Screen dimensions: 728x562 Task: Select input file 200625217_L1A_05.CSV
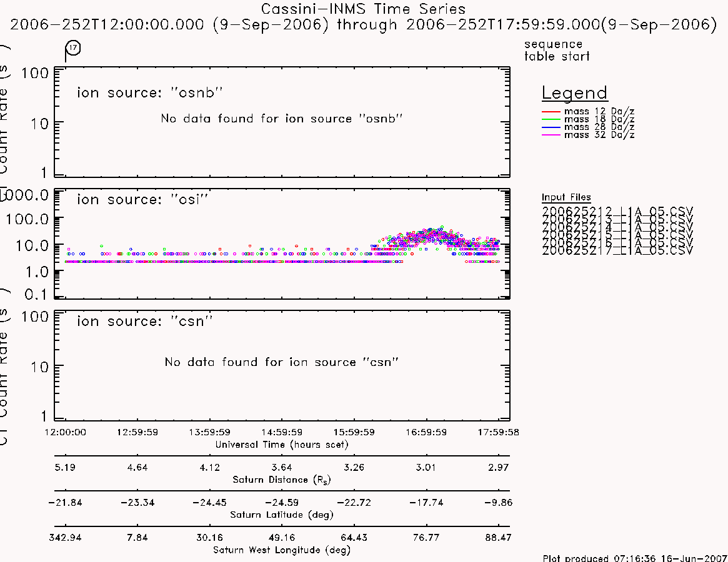[x=617, y=250]
